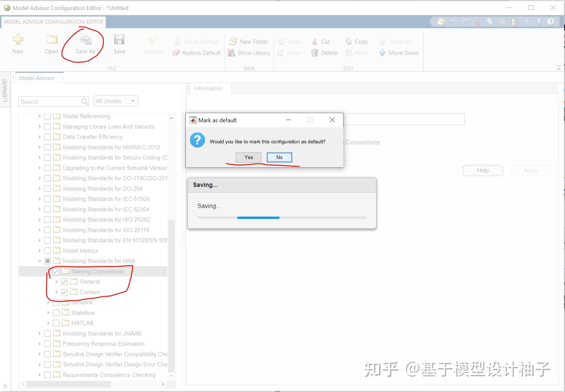Screen dimensions: 565x392
Task: Click No in Mark as default dialog
Action: (279, 157)
